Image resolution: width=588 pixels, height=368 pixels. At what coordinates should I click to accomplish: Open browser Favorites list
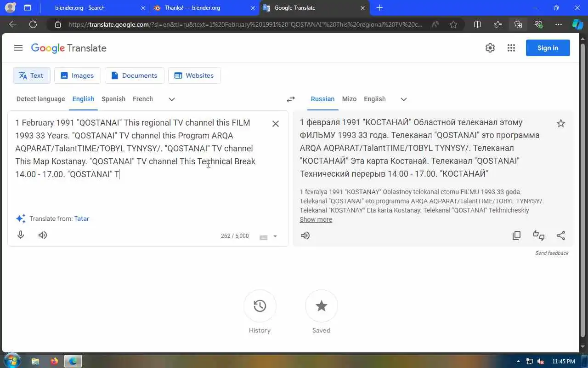498,24
